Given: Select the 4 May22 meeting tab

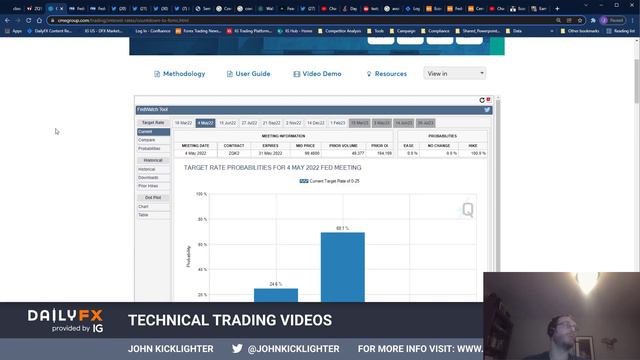Looking at the screenshot, I should pyautogui.click(x=205, y=123).
